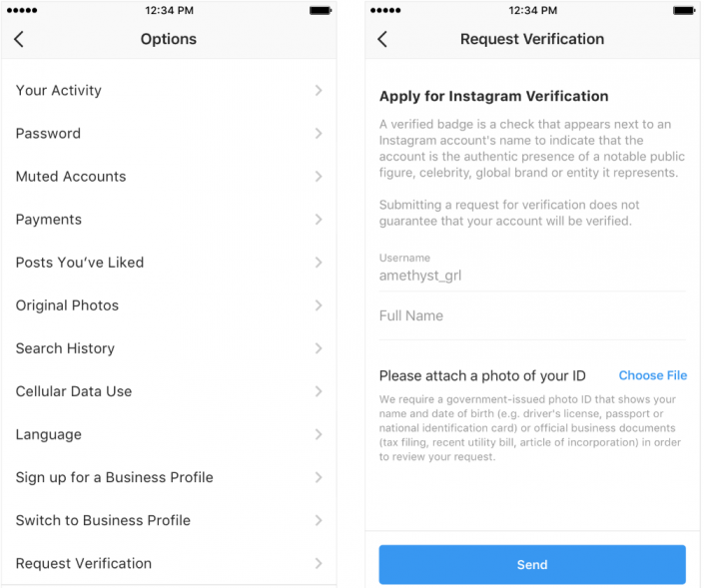Open the Password settings row
704x588 pixels.
tap(48, 133)
